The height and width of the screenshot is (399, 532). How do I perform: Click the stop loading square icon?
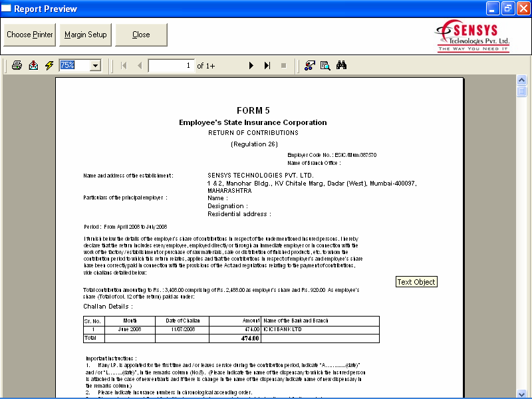(284, 65)
